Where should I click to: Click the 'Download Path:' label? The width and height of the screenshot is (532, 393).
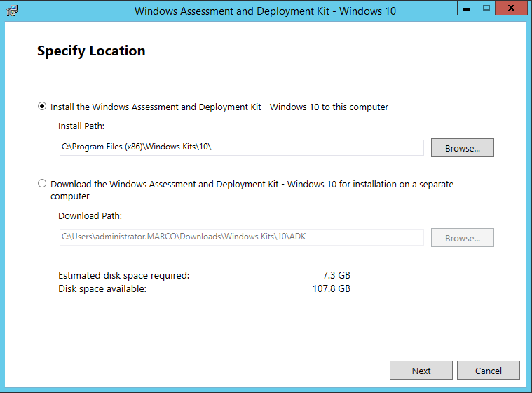click(x=90, y=215)
